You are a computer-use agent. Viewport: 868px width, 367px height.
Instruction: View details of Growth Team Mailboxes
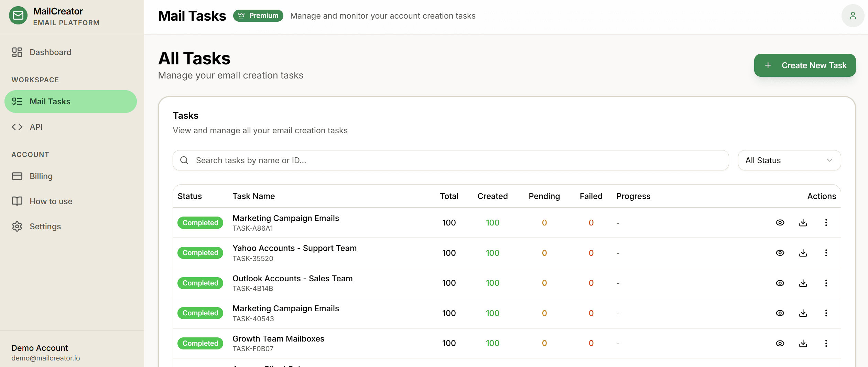780,343
